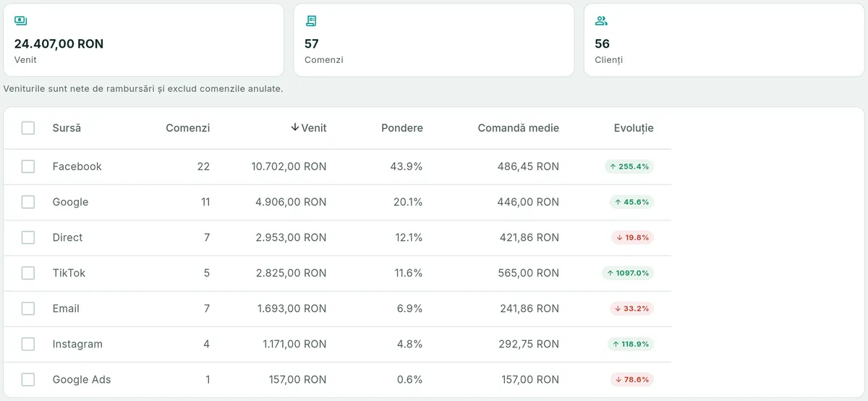The image size is (868, 401).
Task: Sort by the Venit column header
Action: pos(314,128)
